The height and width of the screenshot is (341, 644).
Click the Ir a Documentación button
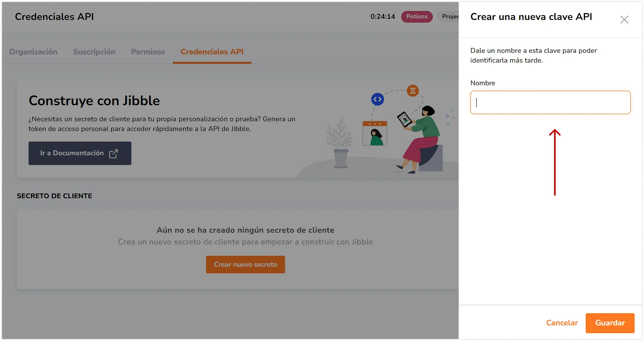click(x=80, y=153)
